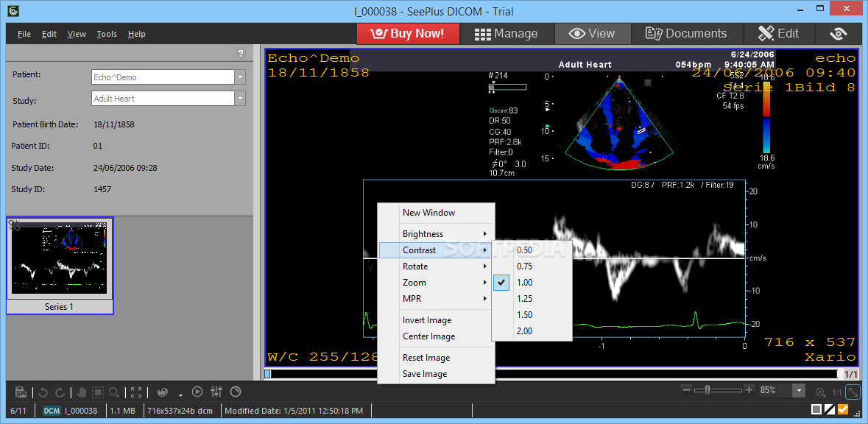Click the 1/1 frame counter

pos(851,375)
